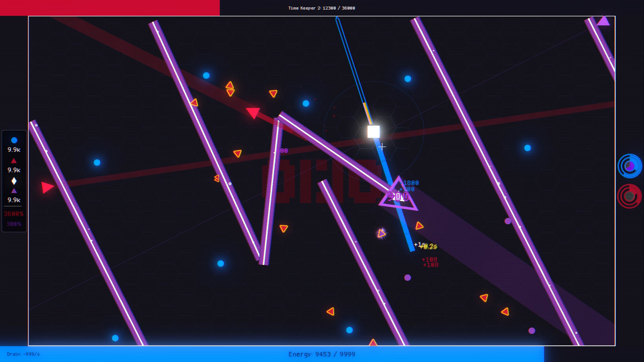Select the blue circle score icon
This screenshot has width=644, height=362.
coord(14,140)
